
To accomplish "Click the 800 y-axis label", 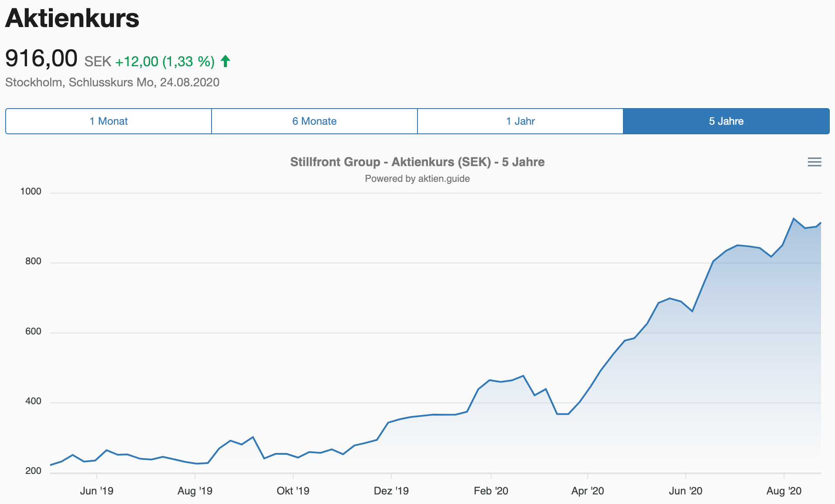I will click(x=34, y=261).
